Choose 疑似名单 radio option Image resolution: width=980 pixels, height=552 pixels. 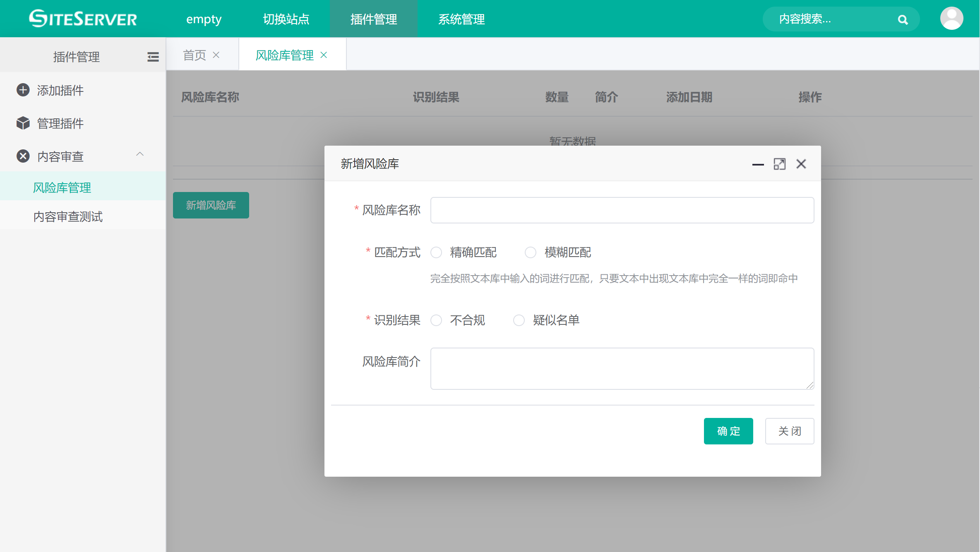[519, 320]
